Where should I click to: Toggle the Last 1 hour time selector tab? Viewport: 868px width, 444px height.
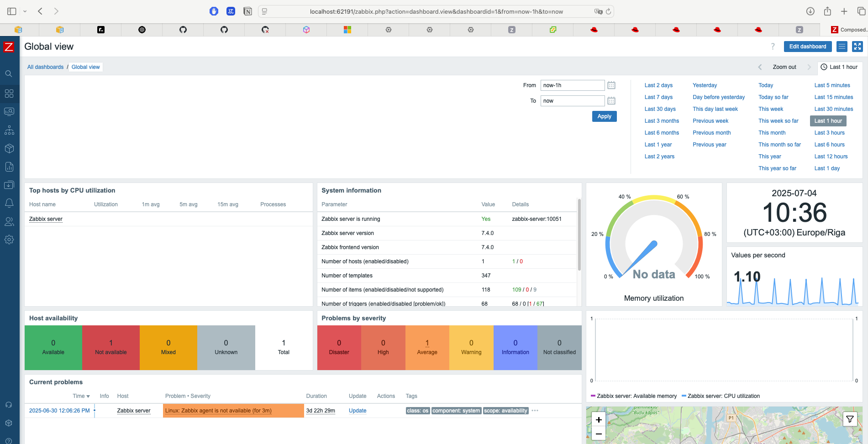click(839, 67)
